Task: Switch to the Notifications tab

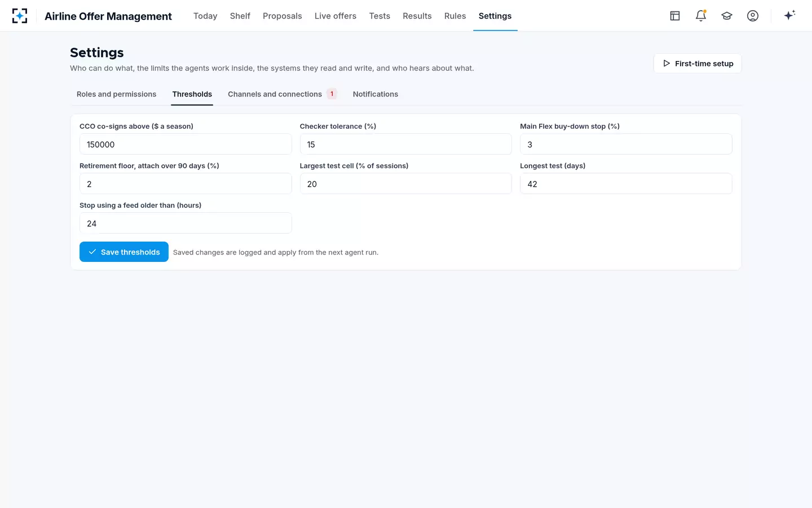Action: point(376,94)
